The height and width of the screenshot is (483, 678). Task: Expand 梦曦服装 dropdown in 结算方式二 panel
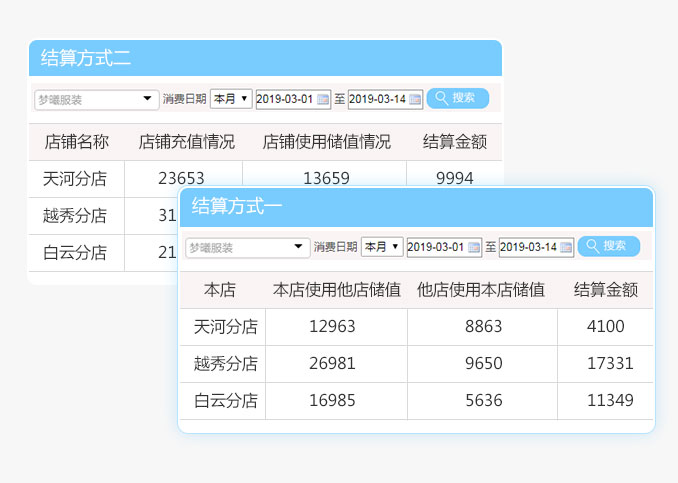point(148,99)
